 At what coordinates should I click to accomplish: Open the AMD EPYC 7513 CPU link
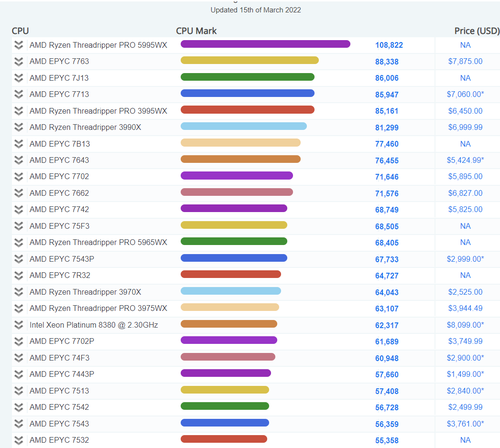59,391
